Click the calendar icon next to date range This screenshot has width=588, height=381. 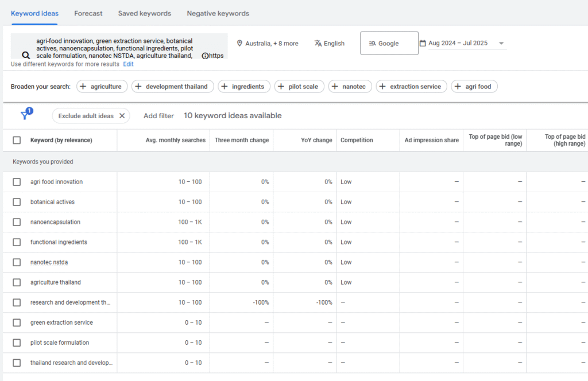(x=423, y=44)
